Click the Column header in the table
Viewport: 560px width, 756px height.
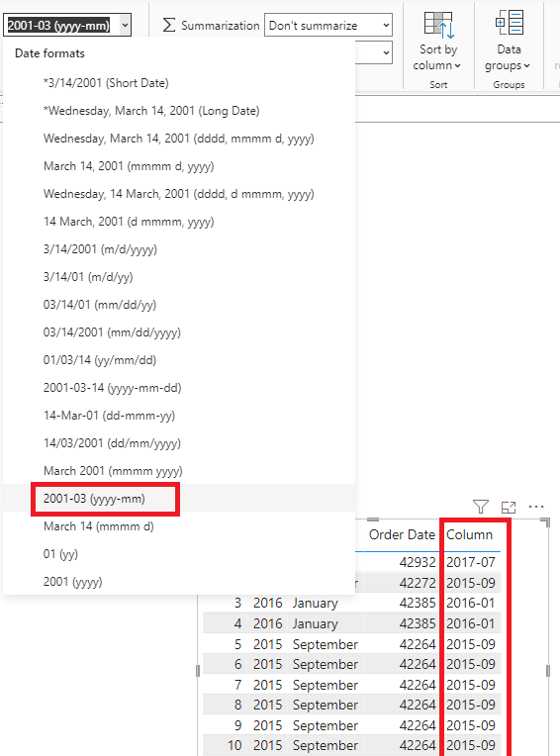(469, 534)
